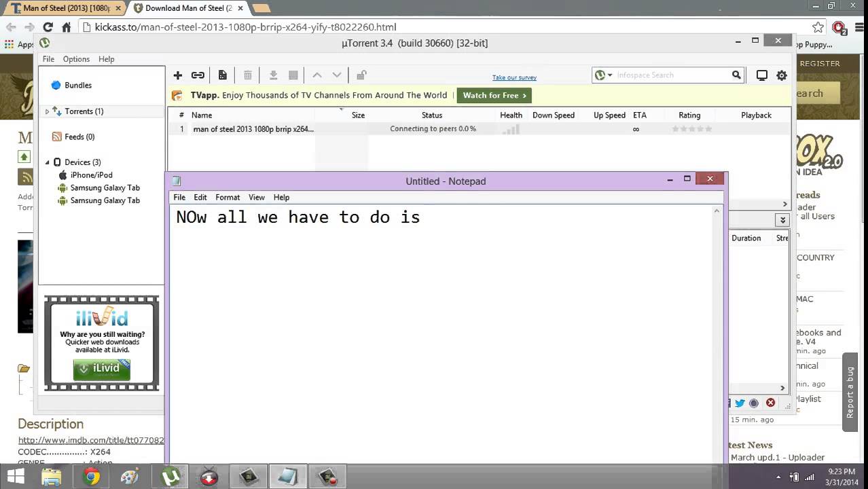The width and height of the screenshot is (868, 489).
Task: Click the Watch for Free button
Action: pos(494,96)
